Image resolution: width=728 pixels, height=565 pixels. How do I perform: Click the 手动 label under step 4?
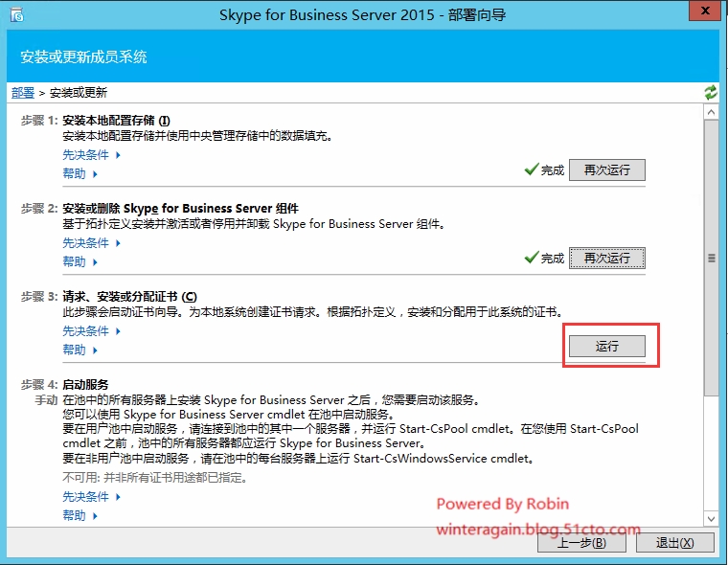click(46, 399)
